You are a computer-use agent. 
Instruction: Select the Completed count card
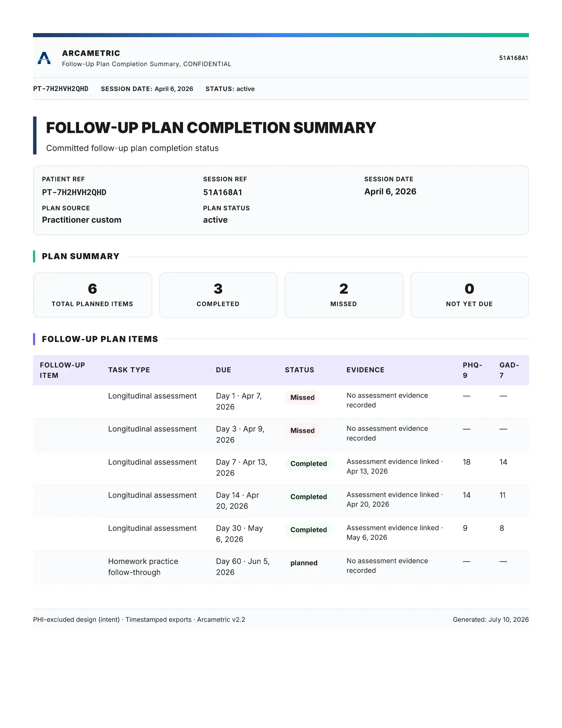[218, 295]
